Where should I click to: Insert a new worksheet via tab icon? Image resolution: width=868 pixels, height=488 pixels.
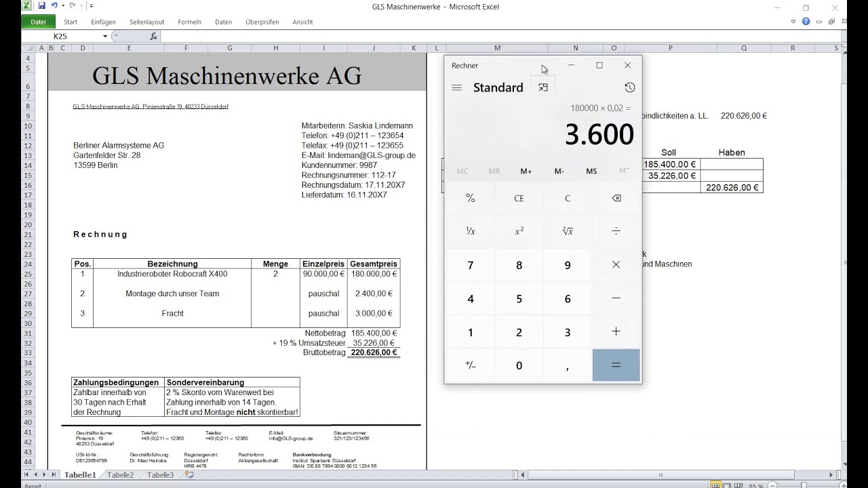190,475
